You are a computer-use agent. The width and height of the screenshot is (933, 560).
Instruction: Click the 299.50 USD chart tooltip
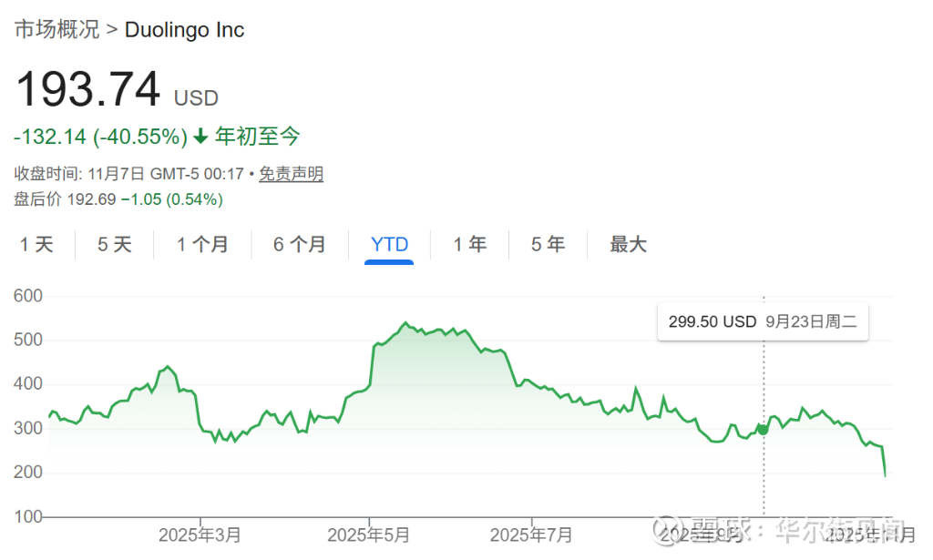763,321
